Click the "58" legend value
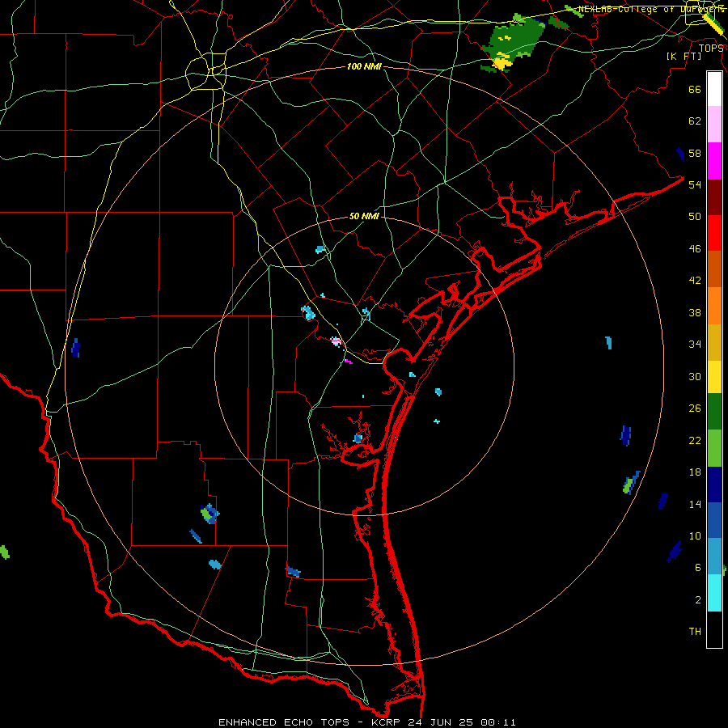The width and height of the screenshot is (728, 728). [x=695, y=153]
